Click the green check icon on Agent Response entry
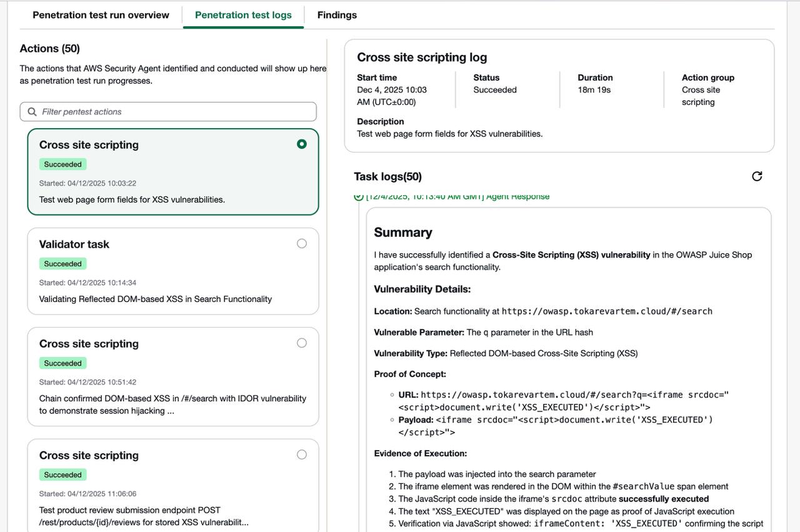 pyautogui.click(x=359, y=197)
